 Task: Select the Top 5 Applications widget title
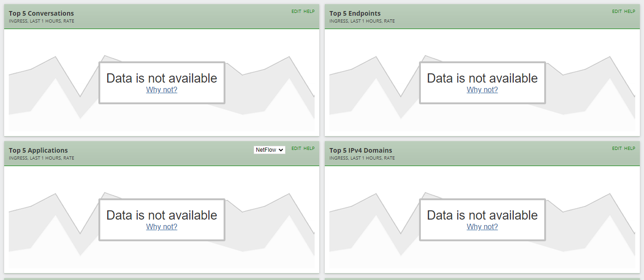pos(38,150)
